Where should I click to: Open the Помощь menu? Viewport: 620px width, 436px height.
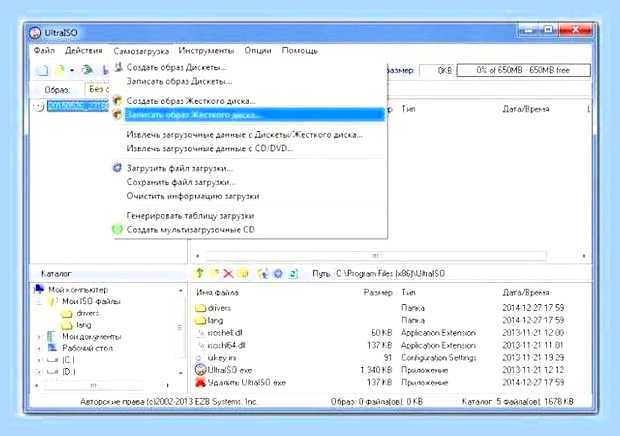(x=300, y=51)
